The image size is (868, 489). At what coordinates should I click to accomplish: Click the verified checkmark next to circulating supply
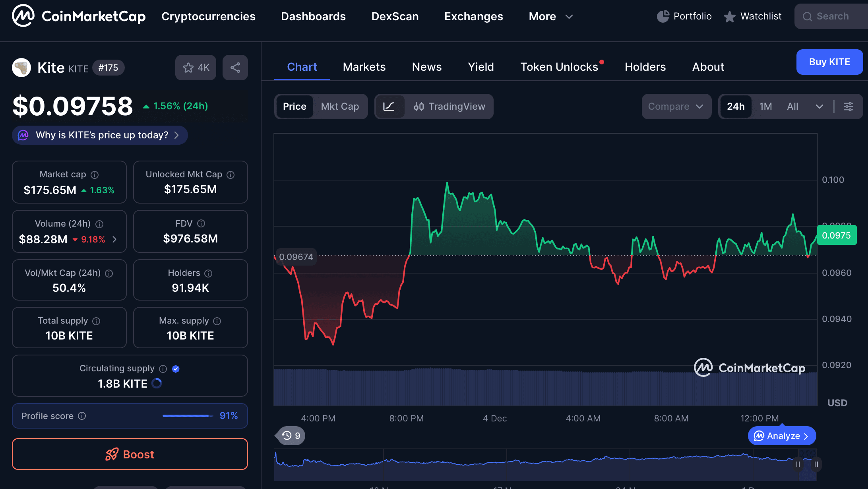coord(176,369)
